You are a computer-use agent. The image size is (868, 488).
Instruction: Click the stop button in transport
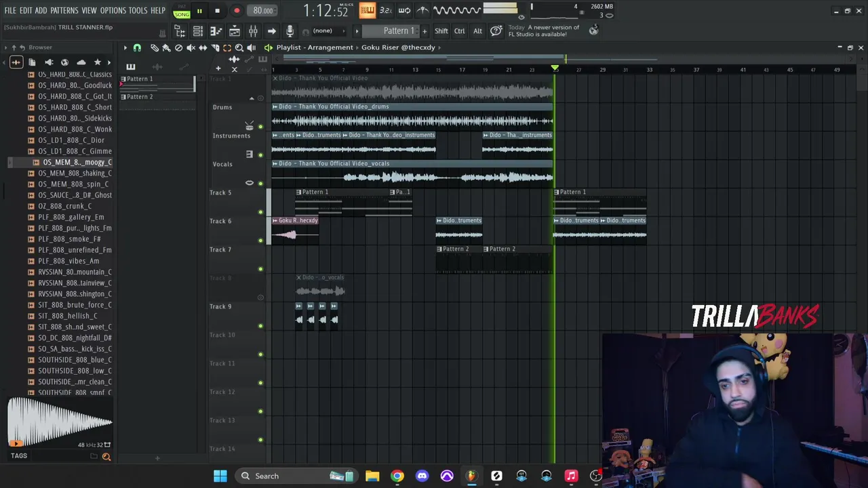[x=217, y=11]
